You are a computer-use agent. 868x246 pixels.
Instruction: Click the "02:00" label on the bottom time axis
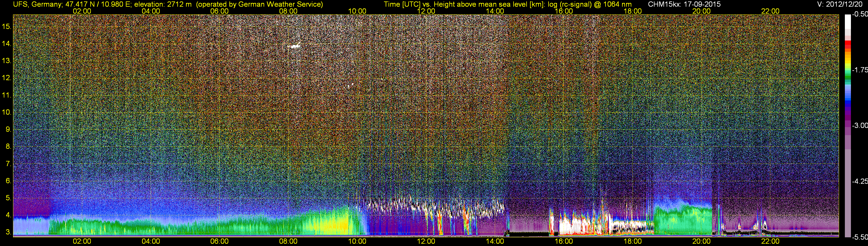point(82,241)
